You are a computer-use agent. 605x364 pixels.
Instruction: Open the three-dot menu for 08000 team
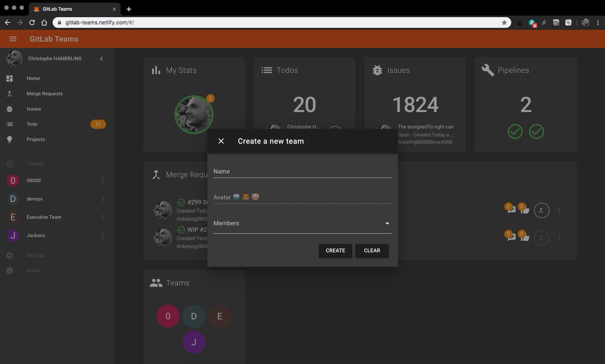(103, 180)
